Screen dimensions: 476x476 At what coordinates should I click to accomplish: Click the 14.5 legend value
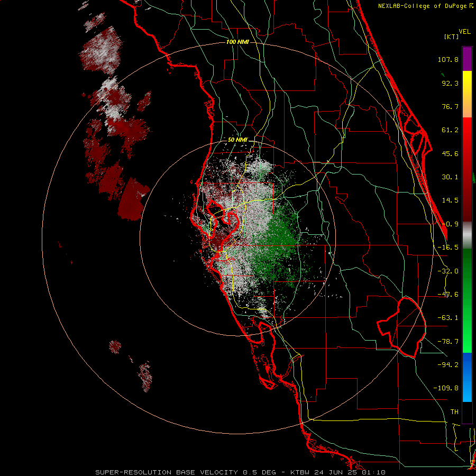(450, 200)
